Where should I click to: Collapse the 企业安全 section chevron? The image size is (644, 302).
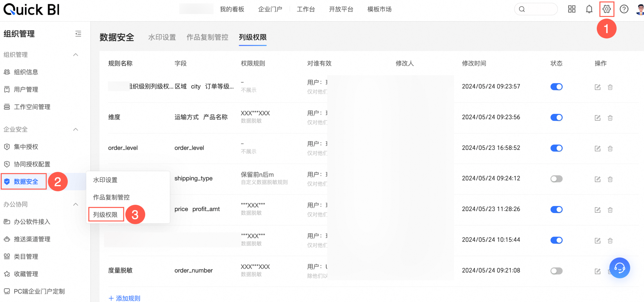pos(76,129)
